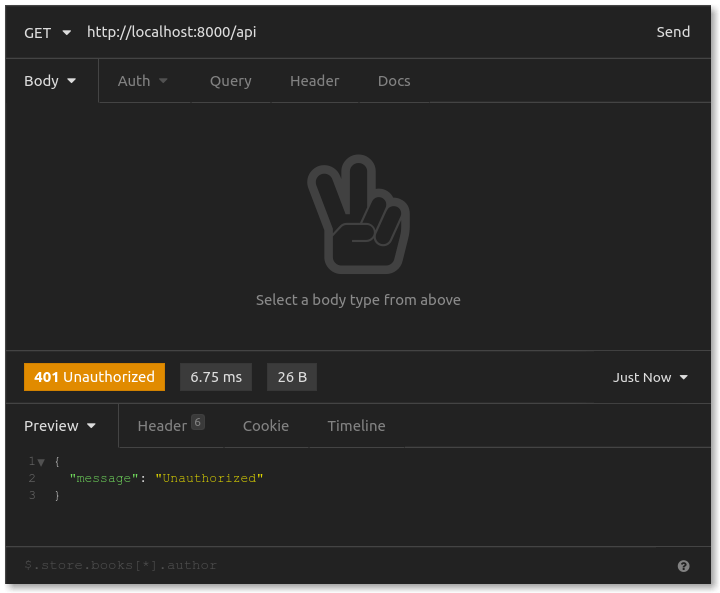Open the Just Now response history dropdown
720x593 pixels.
pyautogui.click(x=650, y=377)
